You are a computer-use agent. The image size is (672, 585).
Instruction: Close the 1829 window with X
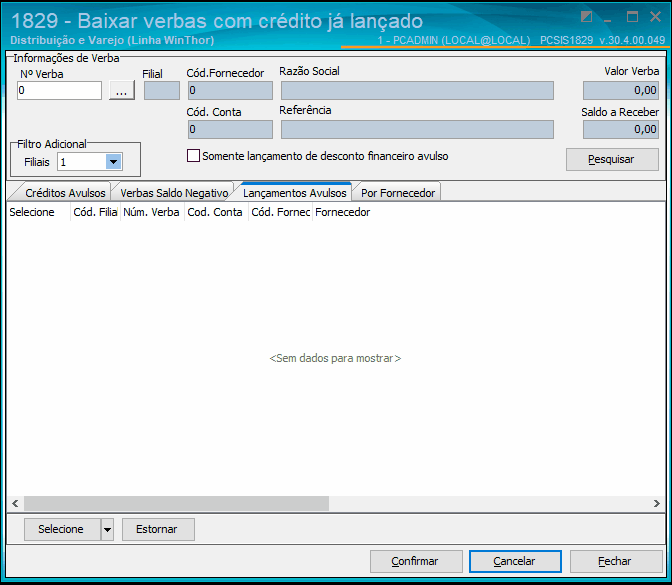pyautogui.click(x=655, y=17)
